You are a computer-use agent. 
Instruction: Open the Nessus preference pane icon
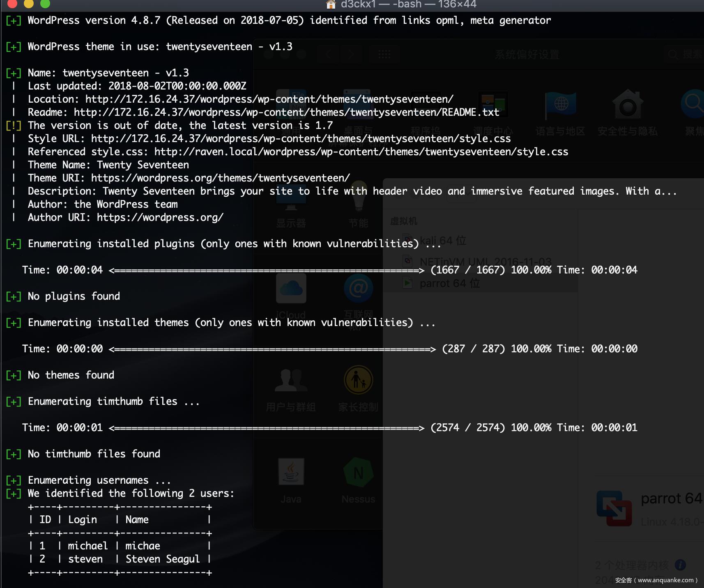(358, 473)
